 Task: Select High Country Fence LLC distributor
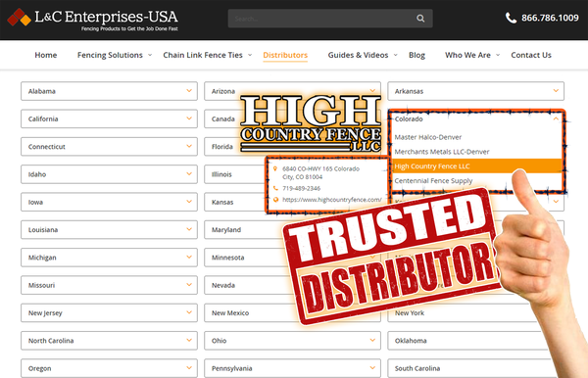[476, 165]
